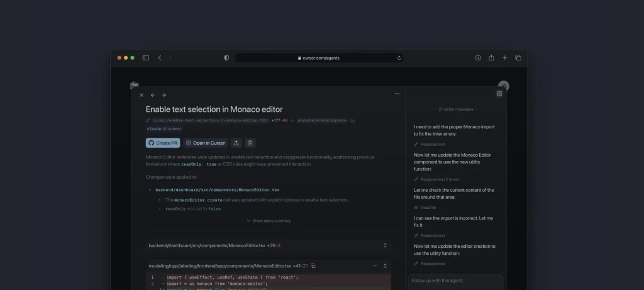Reload the page with the refresh icon
The height and width of the screenshot is (290, 644).
(x=399, y=58)
